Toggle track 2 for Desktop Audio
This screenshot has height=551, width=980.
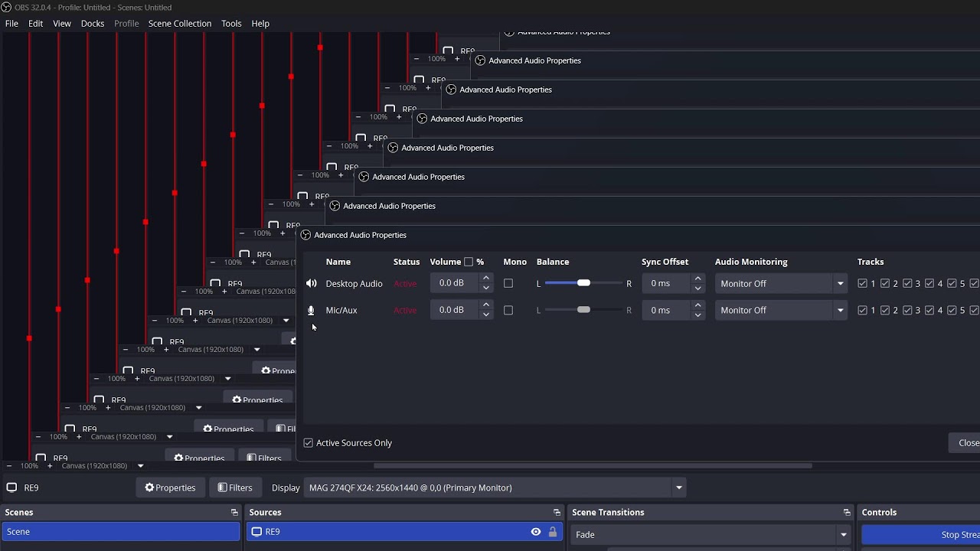point(885,283)
